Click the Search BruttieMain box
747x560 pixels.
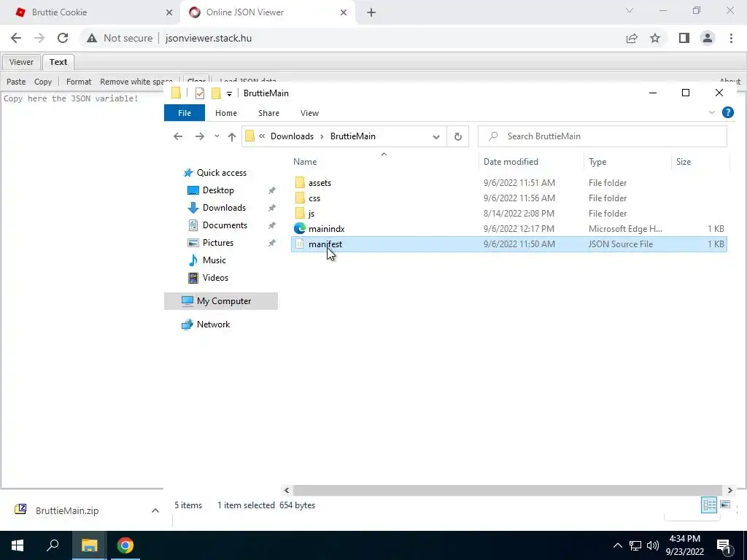pos(602,136)
